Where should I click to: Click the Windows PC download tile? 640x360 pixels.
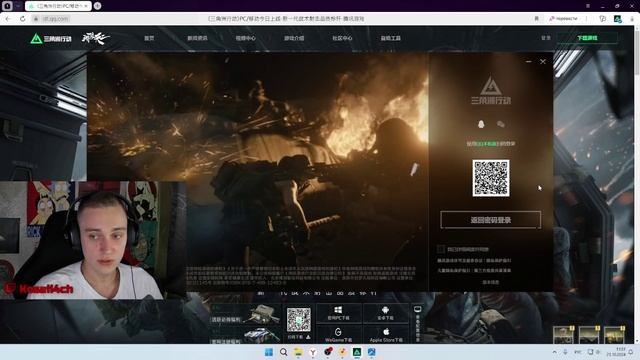coord(338,313)
